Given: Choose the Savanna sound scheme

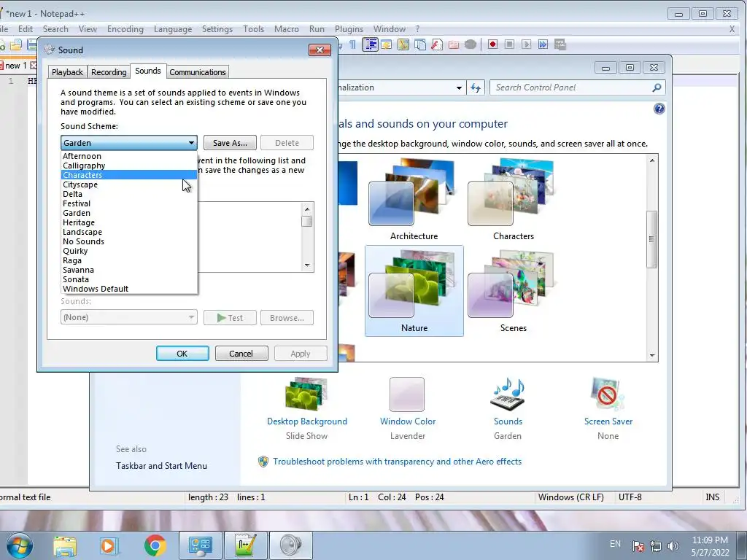Looking at the screenshot, I should [x=129, y=270].
